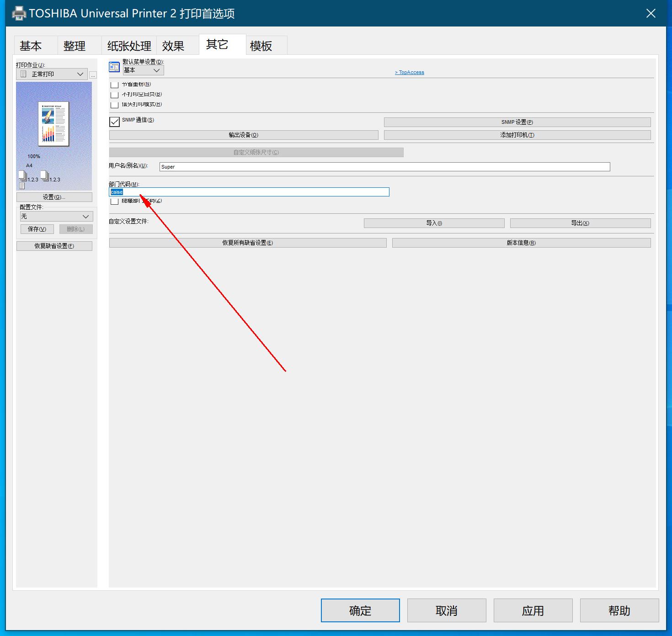The image size is (672, 636).
Task: Click the default menu settings window icon
Action: tap(114, 67)
